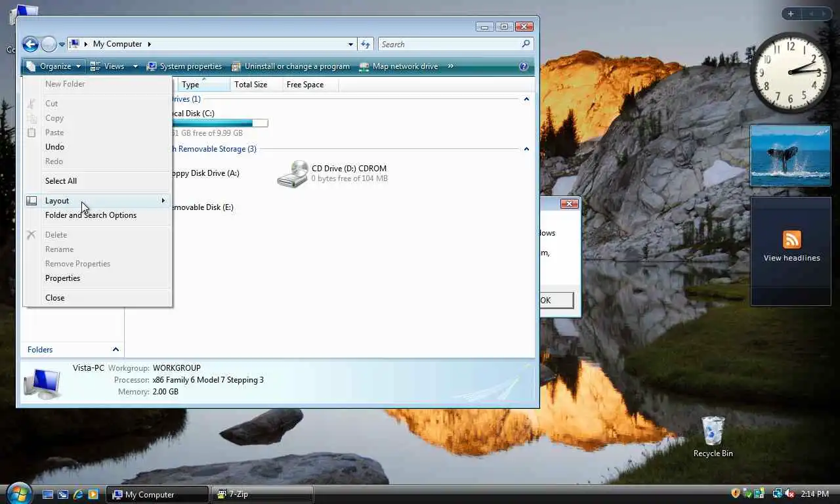840x504 pixels.
Task: Select the Recycle Bin desktop icon
Action: click(713, 436)
